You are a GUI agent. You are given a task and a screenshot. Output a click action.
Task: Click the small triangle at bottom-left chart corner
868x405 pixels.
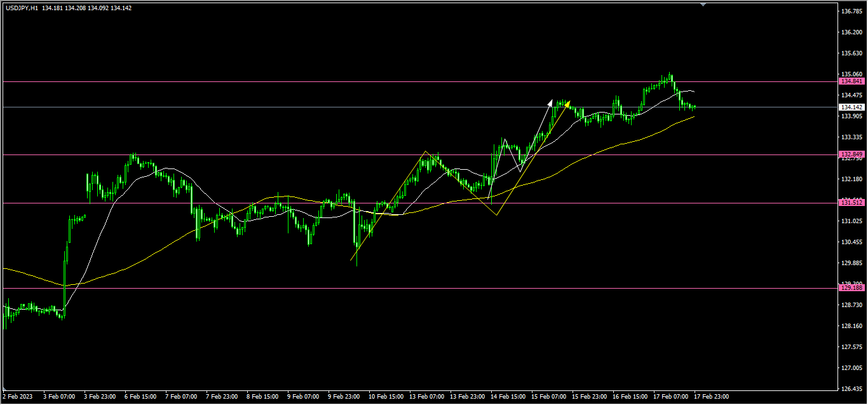point(5,388)
